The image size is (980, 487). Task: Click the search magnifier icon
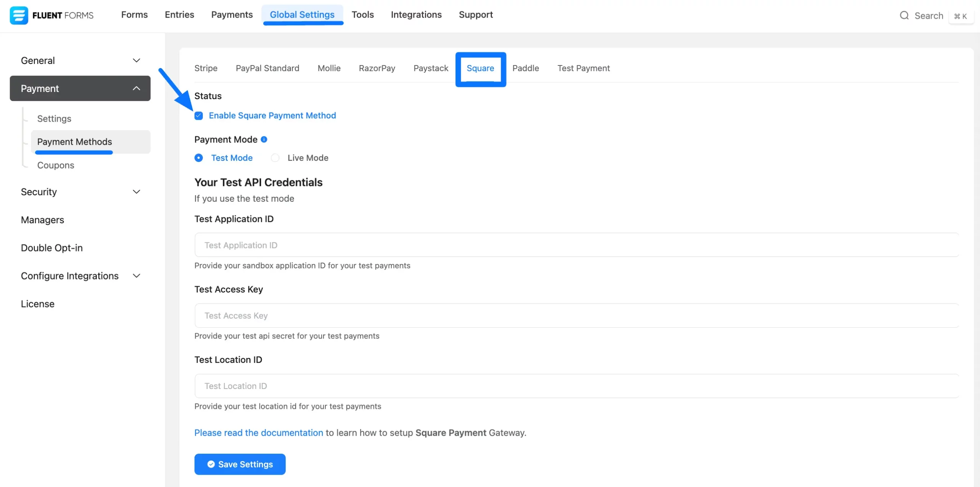pos(904,15)
